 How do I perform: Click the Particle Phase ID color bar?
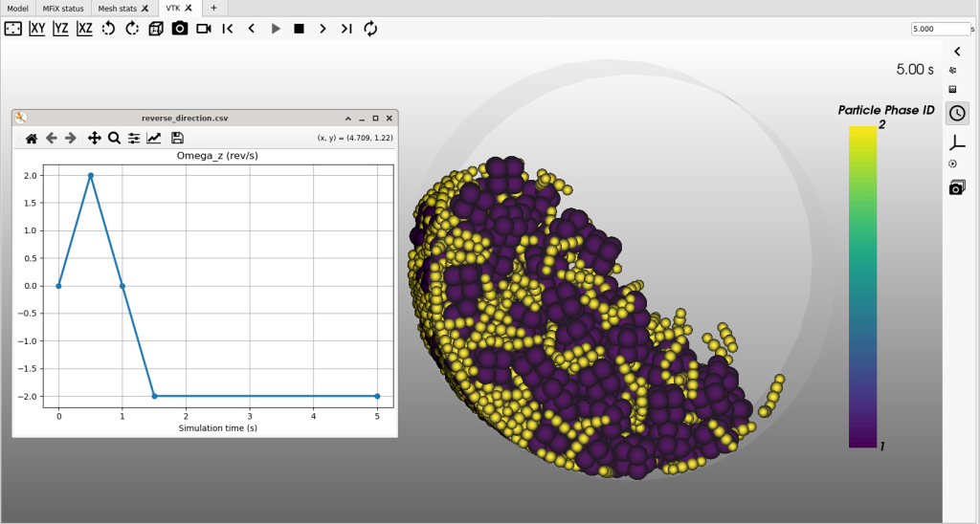[862, 286]
